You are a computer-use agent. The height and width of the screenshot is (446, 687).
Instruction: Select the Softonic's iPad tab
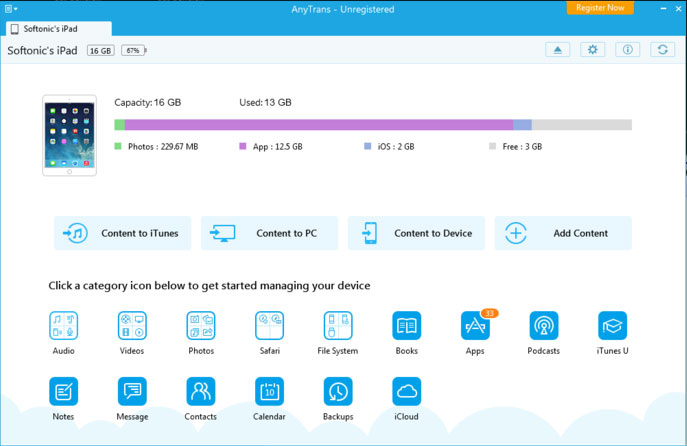click(x=59, y=29)
